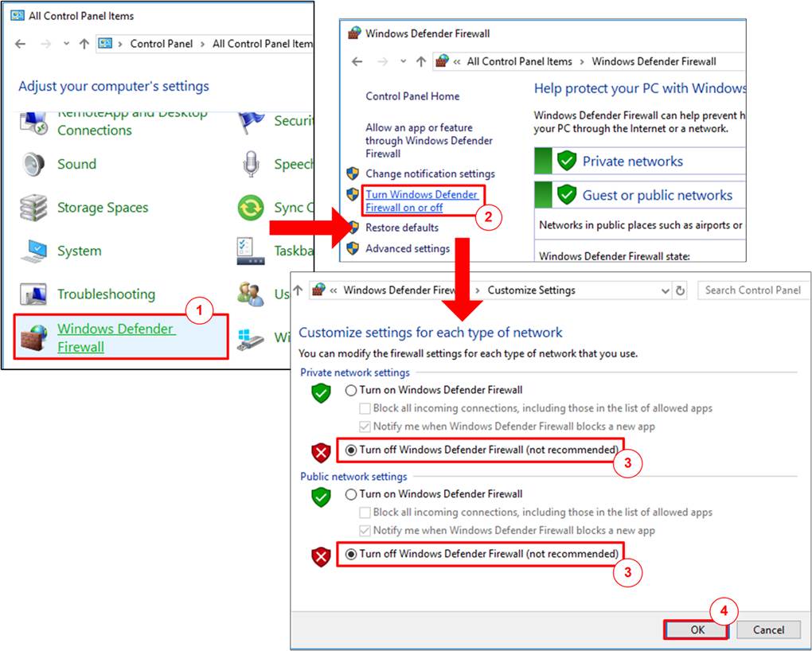
Task: Click Allow an app or feature through Firewall
Action: [429, 140]
